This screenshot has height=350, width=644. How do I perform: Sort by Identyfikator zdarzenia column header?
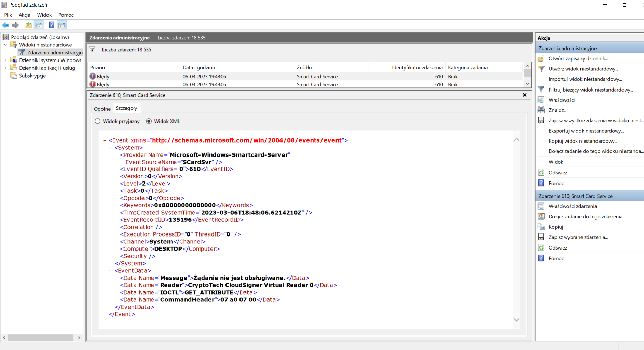point(408,67)
